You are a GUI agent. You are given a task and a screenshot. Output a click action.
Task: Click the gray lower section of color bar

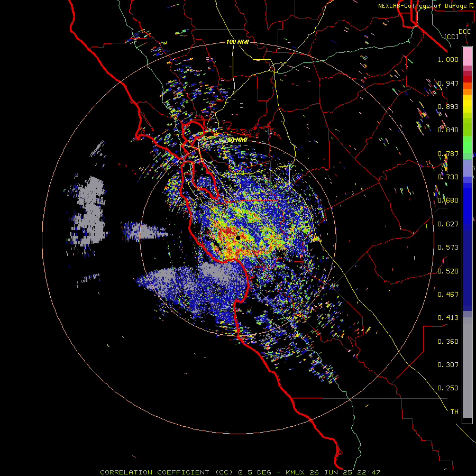tap(467, 368)
